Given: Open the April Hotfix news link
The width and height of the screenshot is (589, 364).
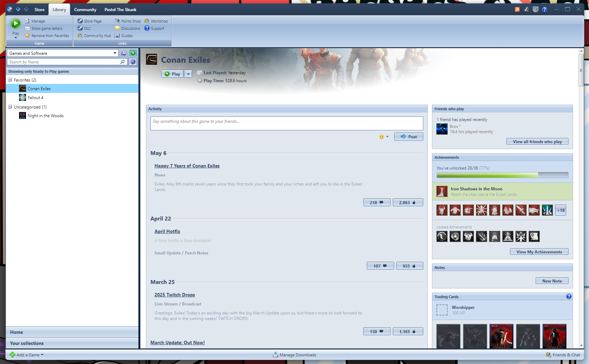Looking at the screenshot, I should coord(167,231).
